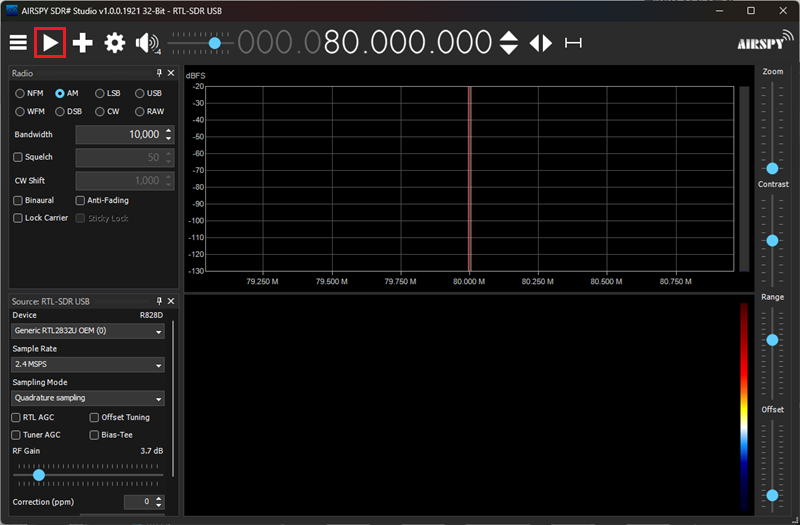Open the Sample Rate dropdown
The width and height of the screenshot is (800, 525).
pyautogui.click(x=88, y=364)
